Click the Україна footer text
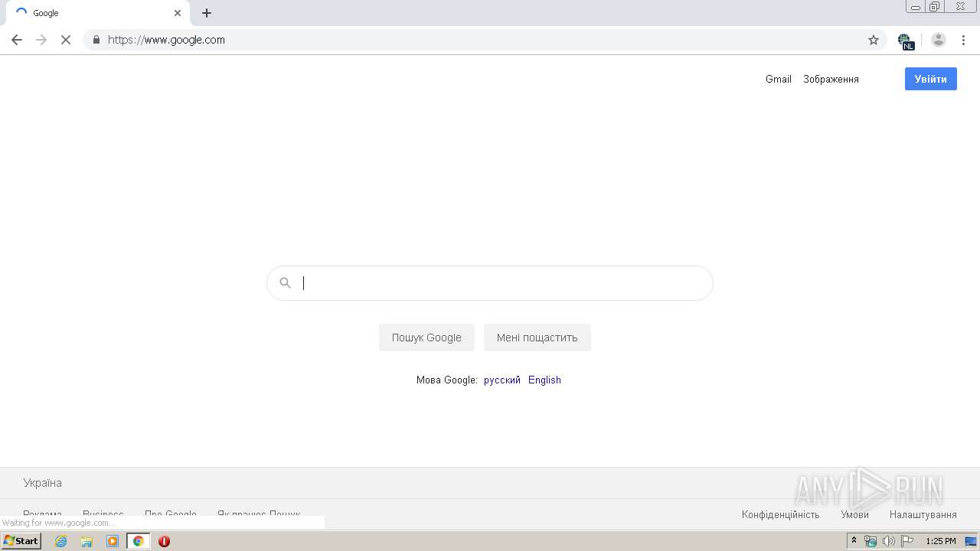The image size is (980, 551). coord(42,483)
